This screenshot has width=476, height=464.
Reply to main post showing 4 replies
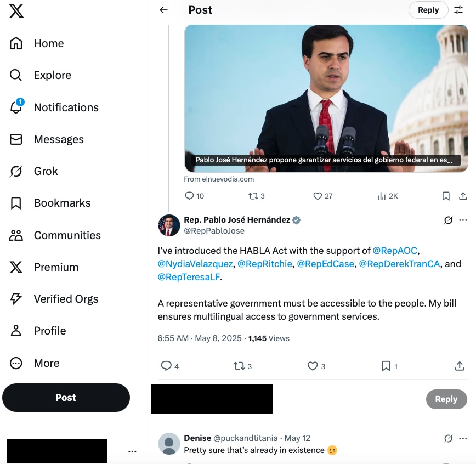pos(169,366)
